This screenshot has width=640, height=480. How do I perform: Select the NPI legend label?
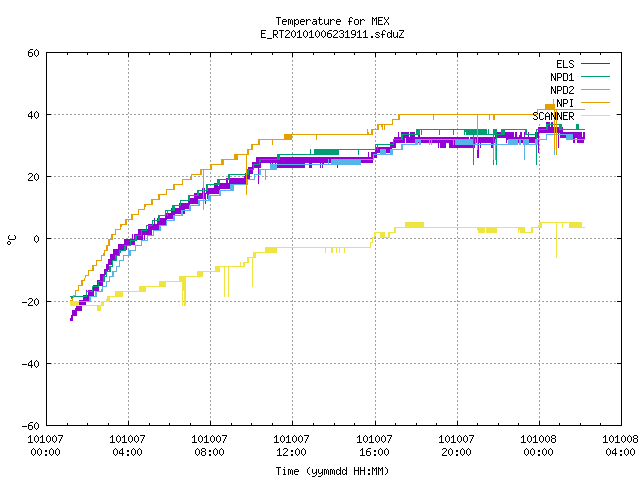565,103
